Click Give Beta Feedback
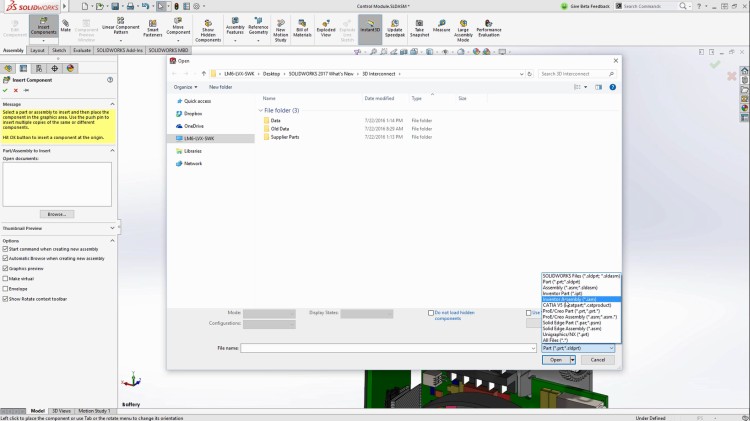Screen dimensions: 750x421 click(585, 6)
